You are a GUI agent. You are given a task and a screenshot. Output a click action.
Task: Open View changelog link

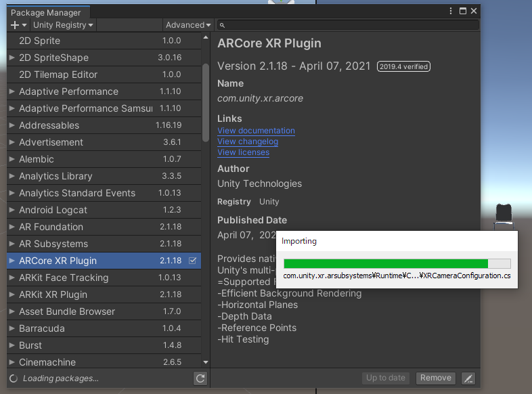(248, 141)
